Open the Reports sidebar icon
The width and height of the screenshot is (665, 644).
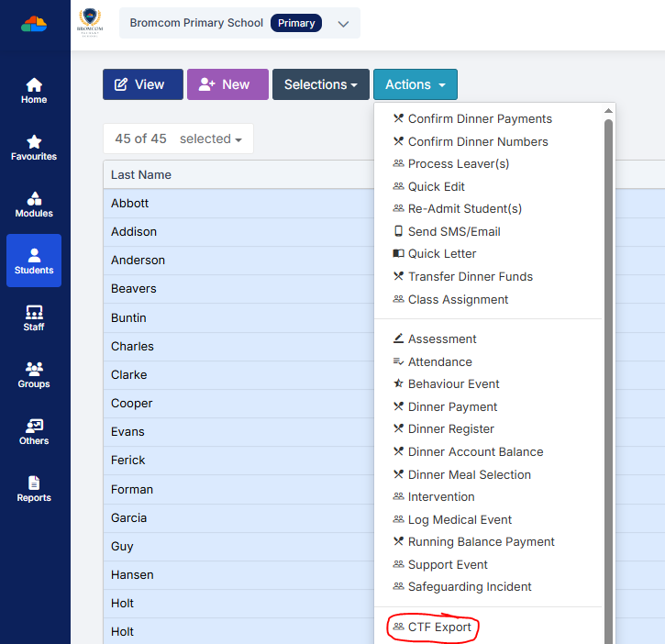pyautogui.click(x=34, y=488)
